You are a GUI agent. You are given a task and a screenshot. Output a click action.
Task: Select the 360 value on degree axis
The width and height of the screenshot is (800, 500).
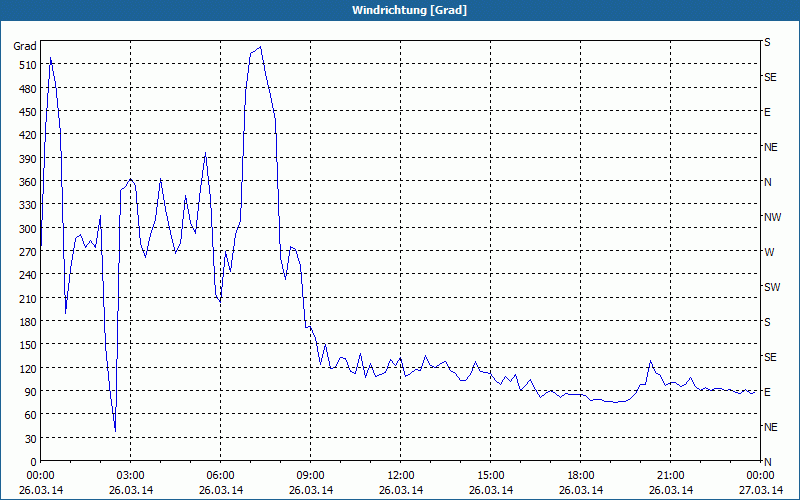click(28, 182)
